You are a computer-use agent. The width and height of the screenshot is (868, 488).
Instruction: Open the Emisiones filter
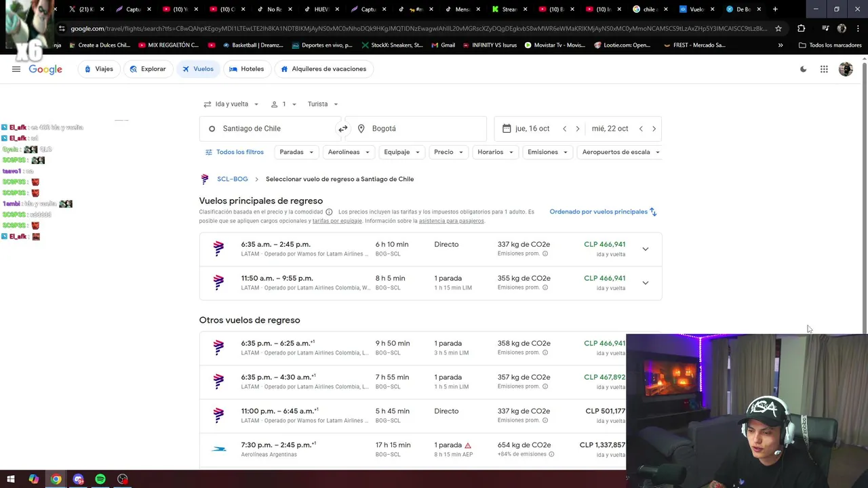(547, 152)
